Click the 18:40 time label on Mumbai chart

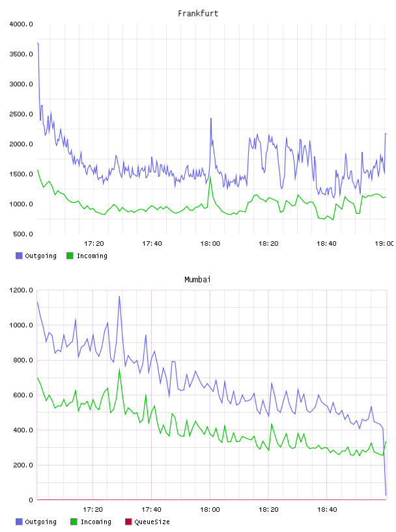pyautogui.click(x=327, y=510)
